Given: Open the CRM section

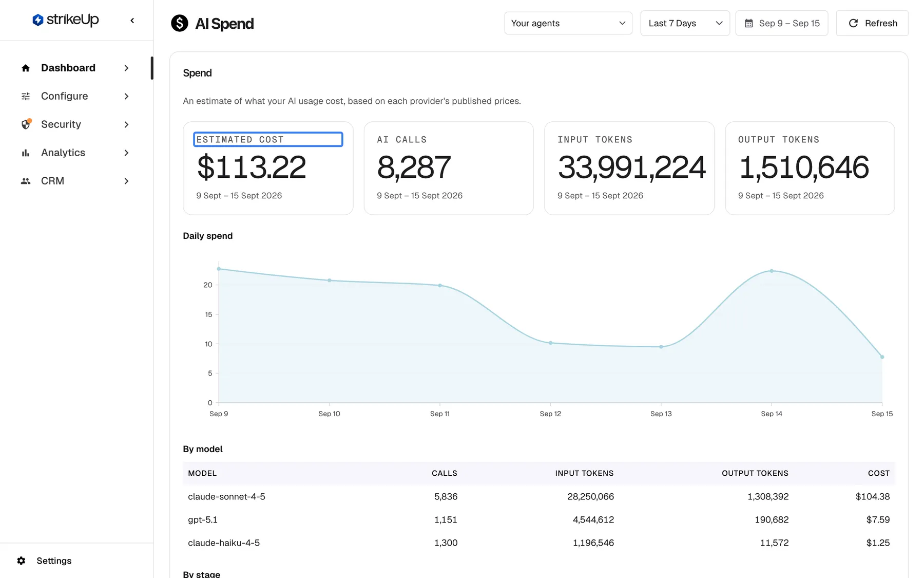Looking at the screenshot, I should click(x=75, y=181).
